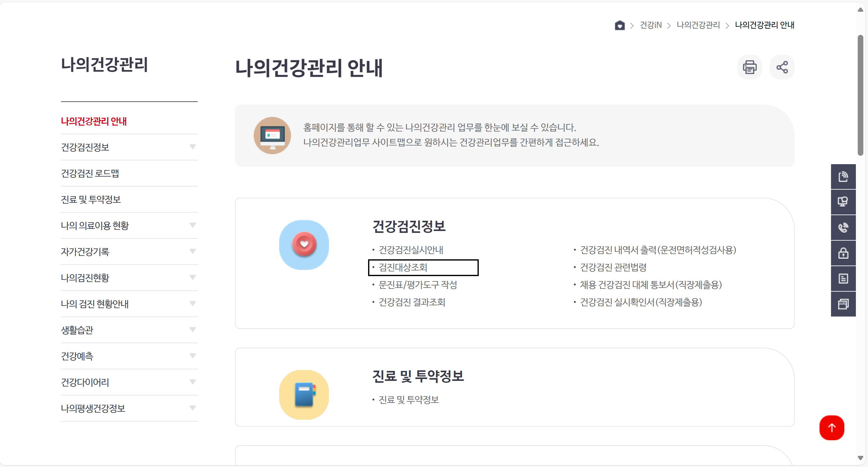Screen dimensions: 868x467
Task: Expand 건강예측 sidebar arrow
Action: pos(192,356)
